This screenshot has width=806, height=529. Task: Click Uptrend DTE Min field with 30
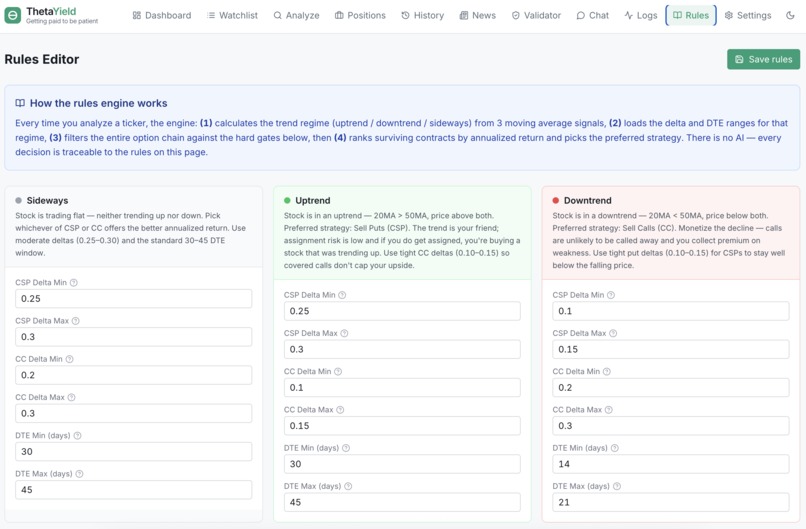point(402,464)
